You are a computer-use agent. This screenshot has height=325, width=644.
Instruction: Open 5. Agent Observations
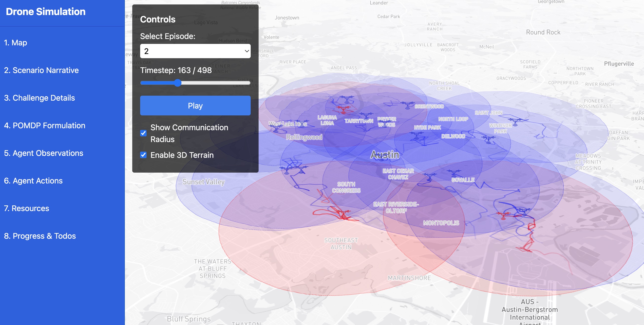click(43, 153)
